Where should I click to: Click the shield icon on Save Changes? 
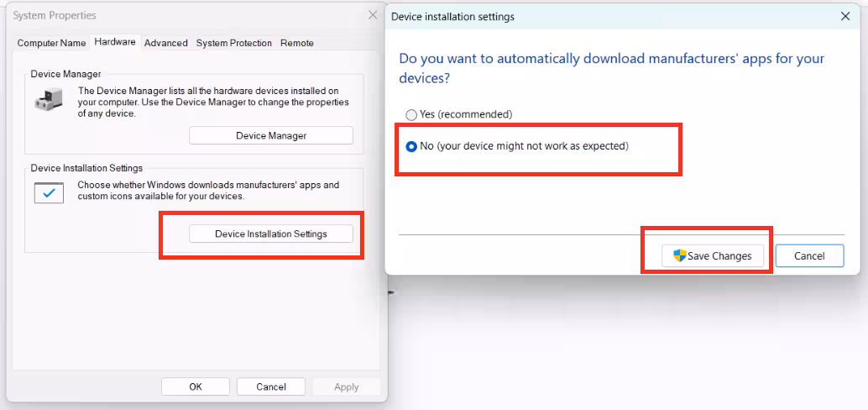click(x=680, y=255)
